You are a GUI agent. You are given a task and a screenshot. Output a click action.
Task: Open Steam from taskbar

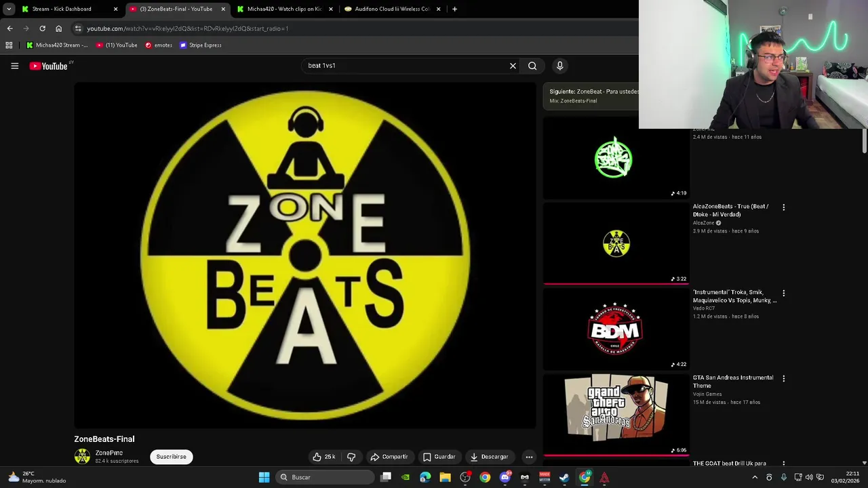[x=564, y=477]
